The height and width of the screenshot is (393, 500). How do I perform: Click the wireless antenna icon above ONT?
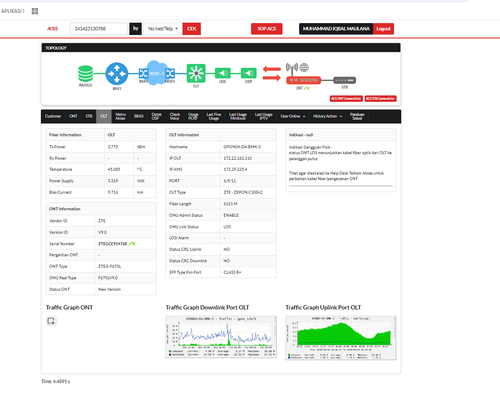(292, 68)
